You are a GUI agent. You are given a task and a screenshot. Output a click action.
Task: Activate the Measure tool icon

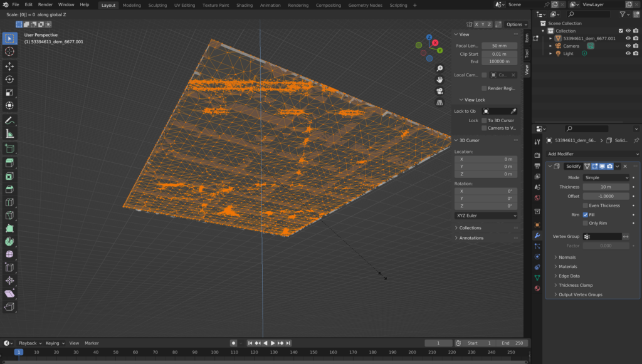click(9, 133)
